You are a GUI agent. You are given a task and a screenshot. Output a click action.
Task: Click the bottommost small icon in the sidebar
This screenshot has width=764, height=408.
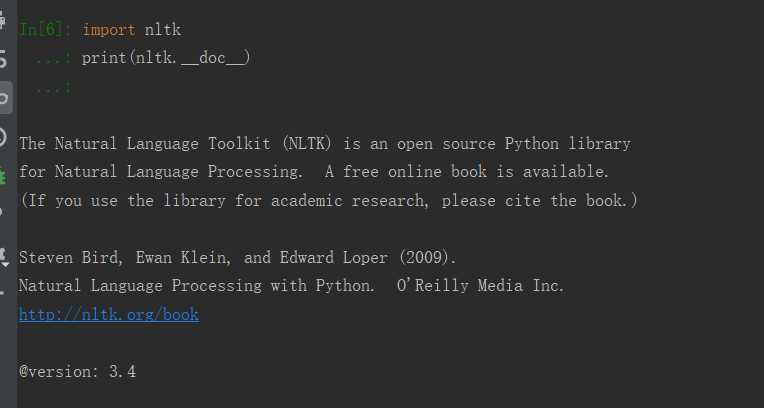point(2,292)
